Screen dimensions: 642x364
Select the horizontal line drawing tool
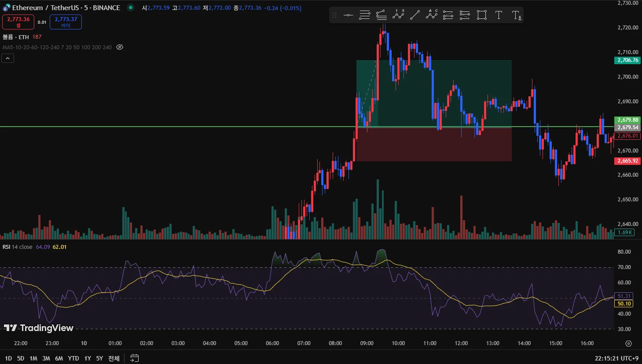tap(348, 15)
